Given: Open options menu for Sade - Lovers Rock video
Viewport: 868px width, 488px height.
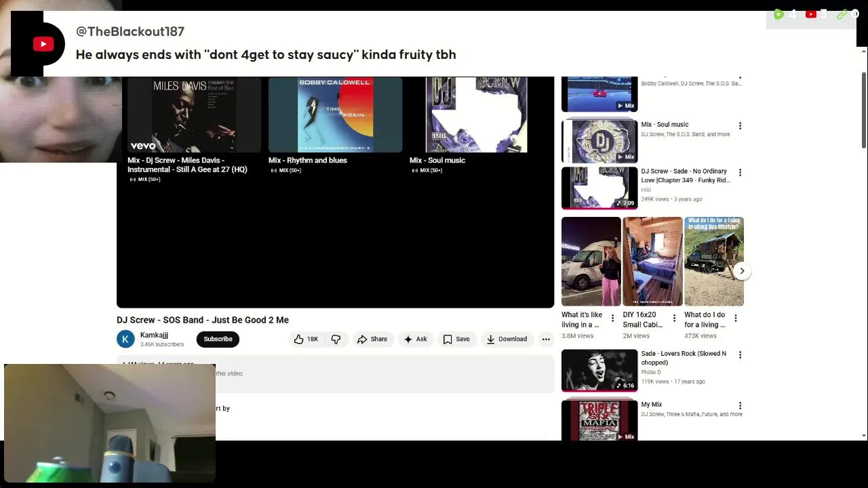Looking at the screenshot, I should (x=740, y=354).
